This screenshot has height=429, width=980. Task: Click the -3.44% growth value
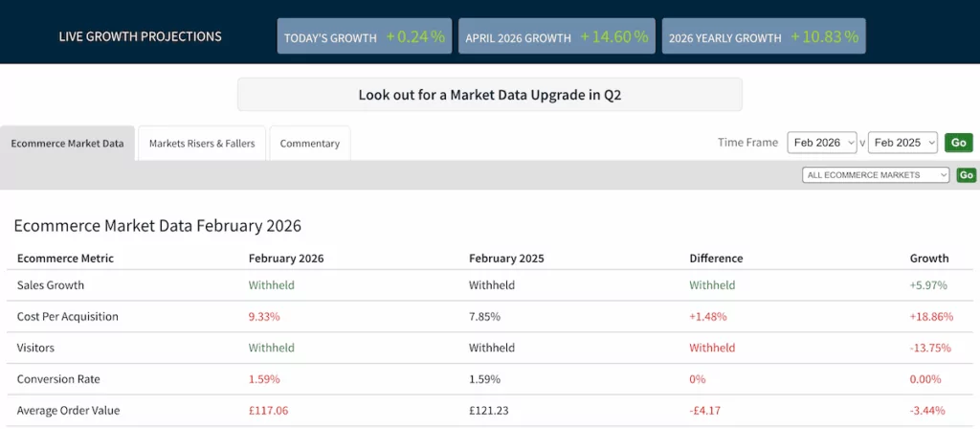(x=927, y=411)
